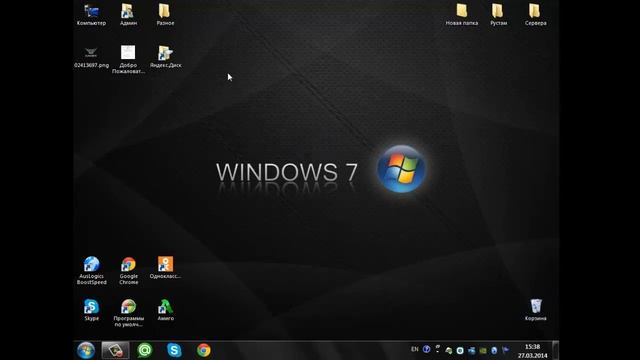Select the Сервера folder icon

(x=536, y=14)
